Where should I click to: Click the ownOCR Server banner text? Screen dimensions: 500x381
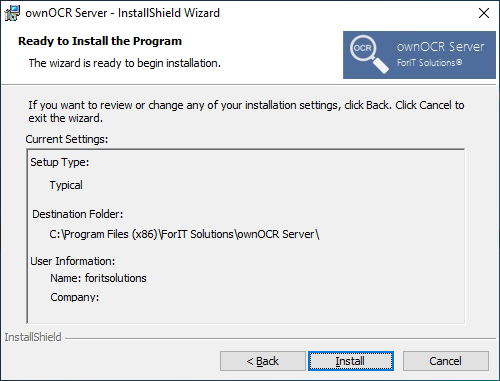coord(440,47)
